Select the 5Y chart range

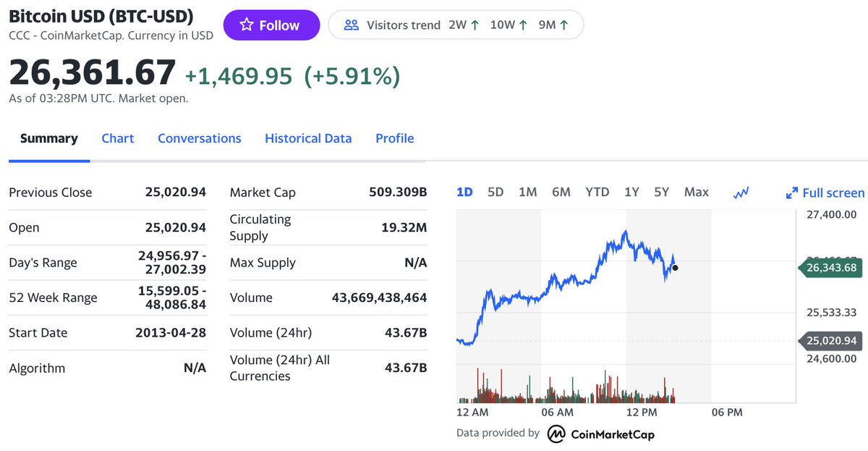coord(662,192)
